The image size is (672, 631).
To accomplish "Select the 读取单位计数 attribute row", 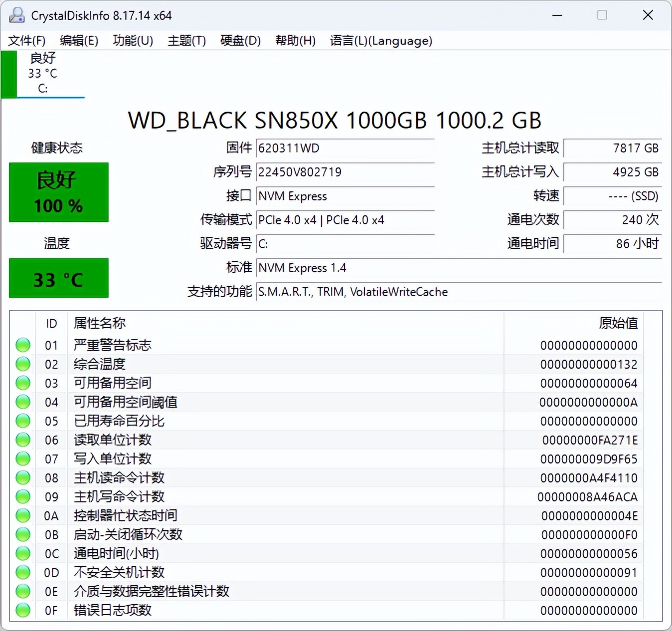I will pyautogui.click(x=327, y=440).
